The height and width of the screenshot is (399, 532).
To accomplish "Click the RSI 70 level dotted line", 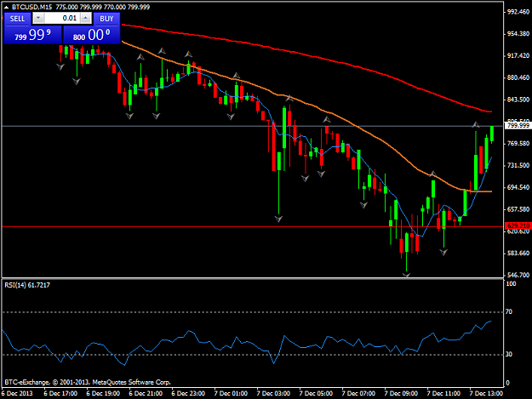I will 252,312.
